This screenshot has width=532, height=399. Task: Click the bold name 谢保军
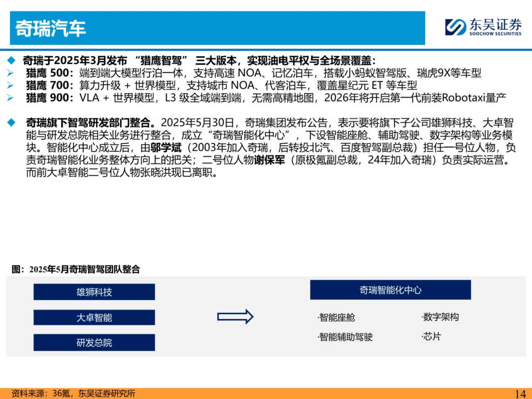(x=269, y=160)
